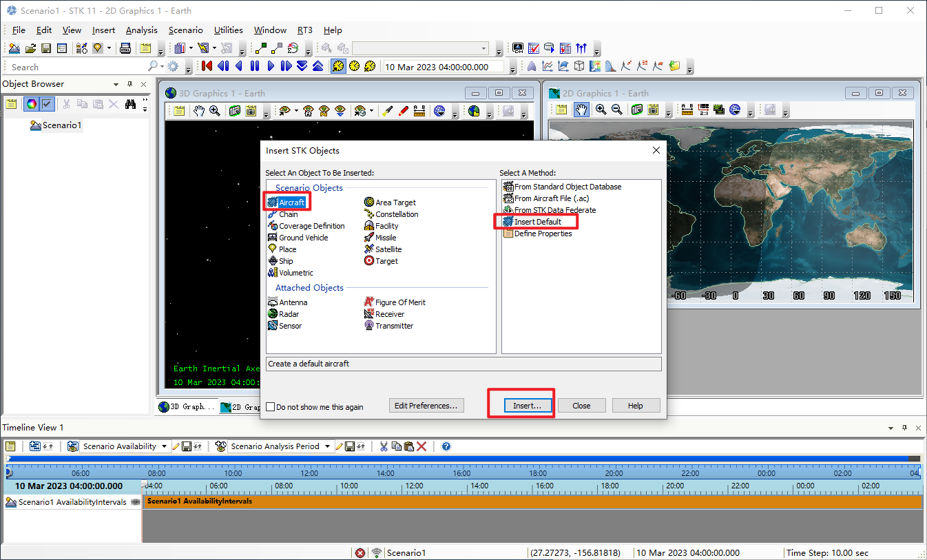Select Grab Globe hand in 2D window
The image size is (927, 560).
point(582,110)
